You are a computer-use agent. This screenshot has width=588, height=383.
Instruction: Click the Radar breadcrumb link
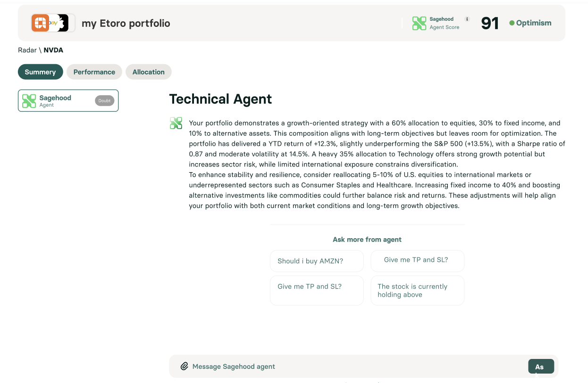pos(27,50)
